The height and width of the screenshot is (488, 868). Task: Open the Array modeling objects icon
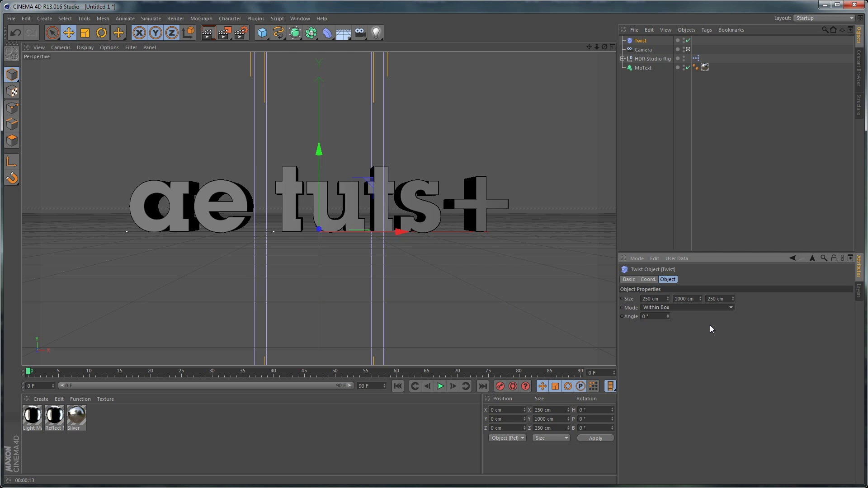point(311,33)
